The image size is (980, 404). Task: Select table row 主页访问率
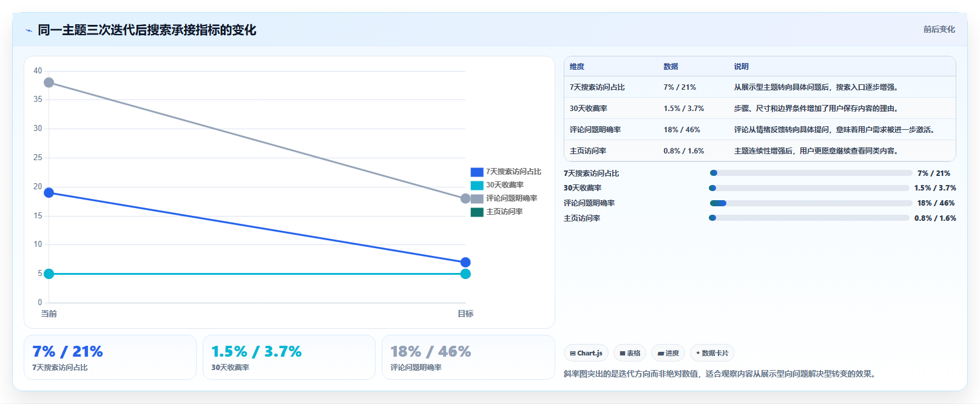pyautogui.click(x=760, y=150)
